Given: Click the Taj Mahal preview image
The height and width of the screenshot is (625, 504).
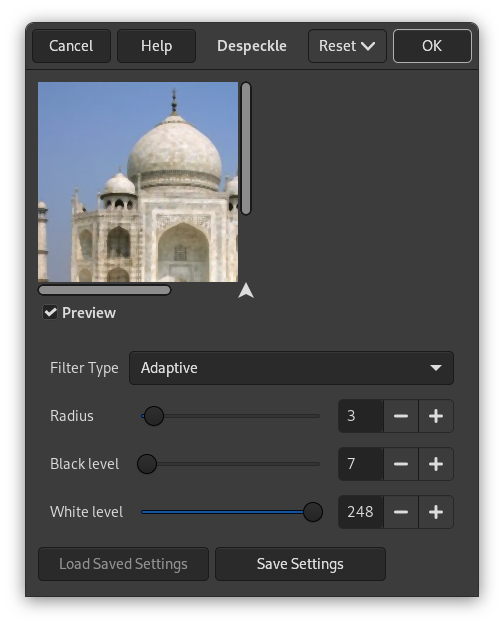Looking at the screenshot, I should tap(138, 182).
